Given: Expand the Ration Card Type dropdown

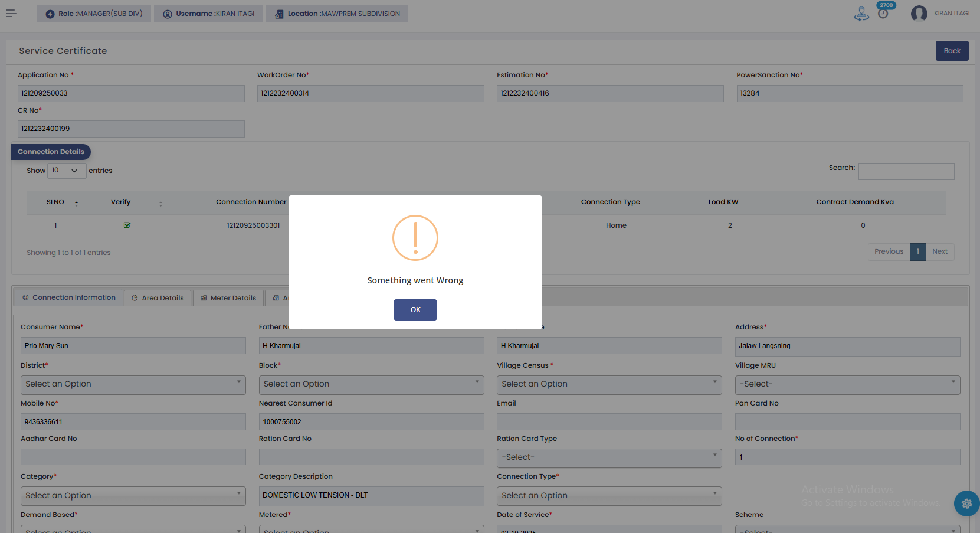Looking at the screenshot, I should 609,457.
